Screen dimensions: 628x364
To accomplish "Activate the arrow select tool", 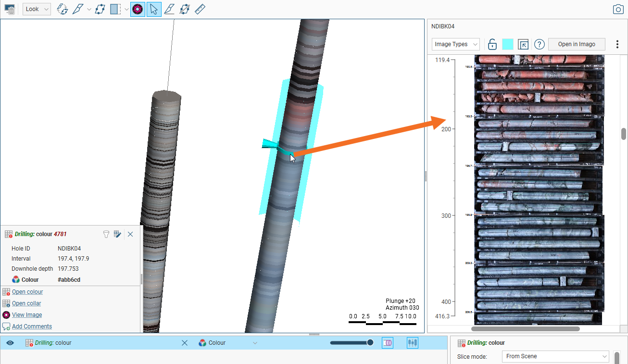I will [154, 9].
